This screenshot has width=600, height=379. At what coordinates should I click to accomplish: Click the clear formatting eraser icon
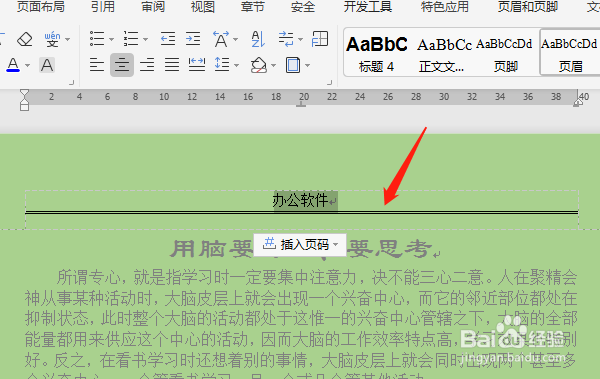coord(25,39)
